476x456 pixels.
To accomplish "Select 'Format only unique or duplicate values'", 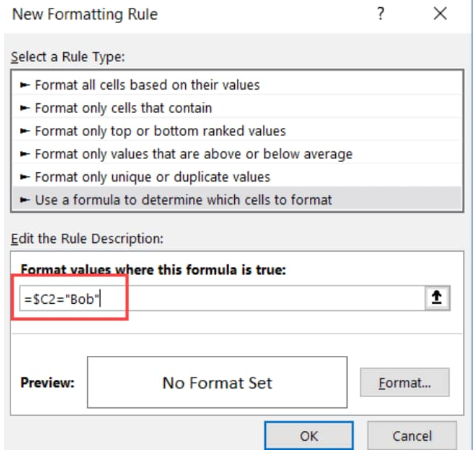I will [x=238, y=177].
